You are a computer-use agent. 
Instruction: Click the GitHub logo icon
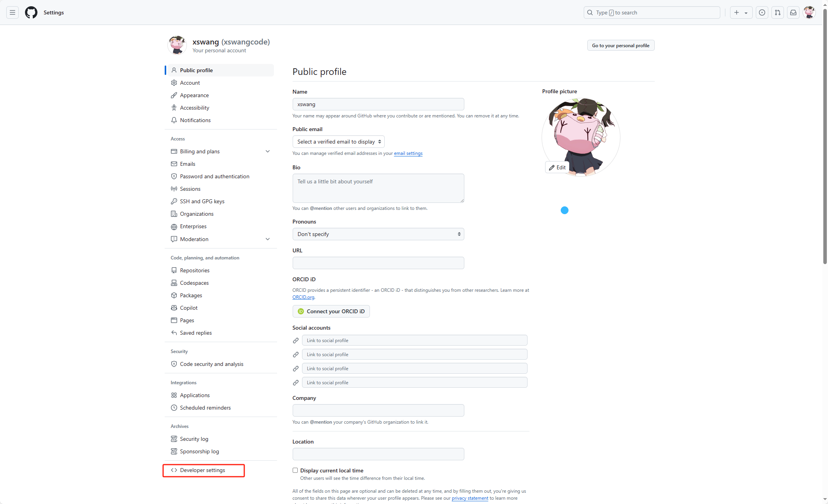click(x=31, y=12)
